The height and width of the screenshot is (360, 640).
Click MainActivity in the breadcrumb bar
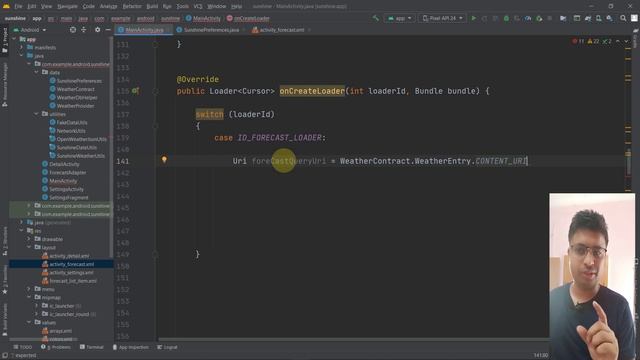click(x=203, y=18)
